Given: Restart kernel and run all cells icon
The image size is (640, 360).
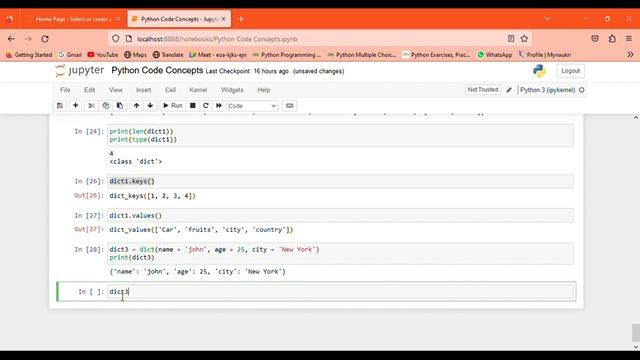Looking at the screenshot, I should [219, 106].
